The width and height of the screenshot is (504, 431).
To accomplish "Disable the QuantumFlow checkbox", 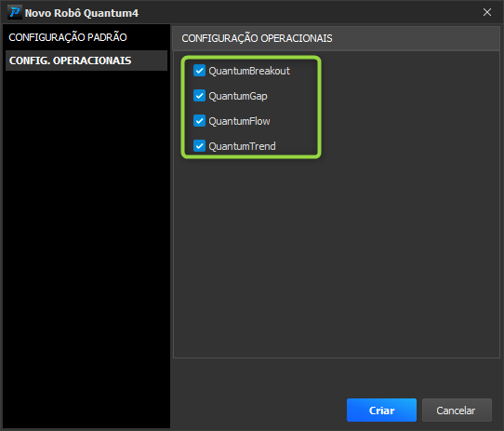I will pos(199,121).
